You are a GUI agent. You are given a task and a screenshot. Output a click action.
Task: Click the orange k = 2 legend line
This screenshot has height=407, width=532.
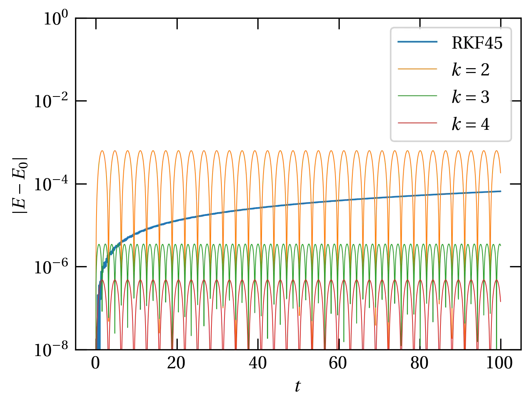tap(417, 69)
